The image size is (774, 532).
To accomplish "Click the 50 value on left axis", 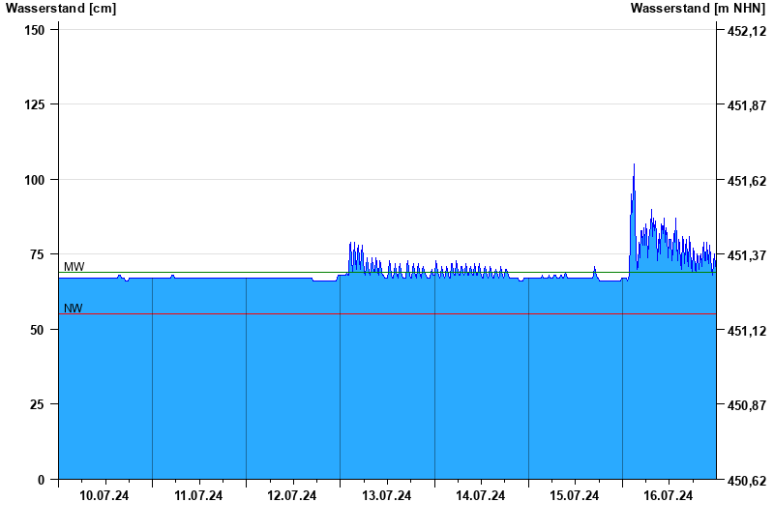I will pyautogui.click(x=37, y=330).
